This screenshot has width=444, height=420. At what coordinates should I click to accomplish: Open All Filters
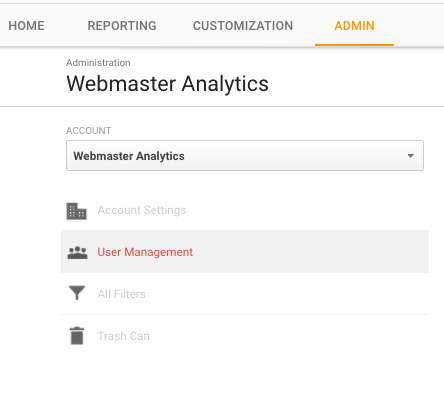[121, 294]
